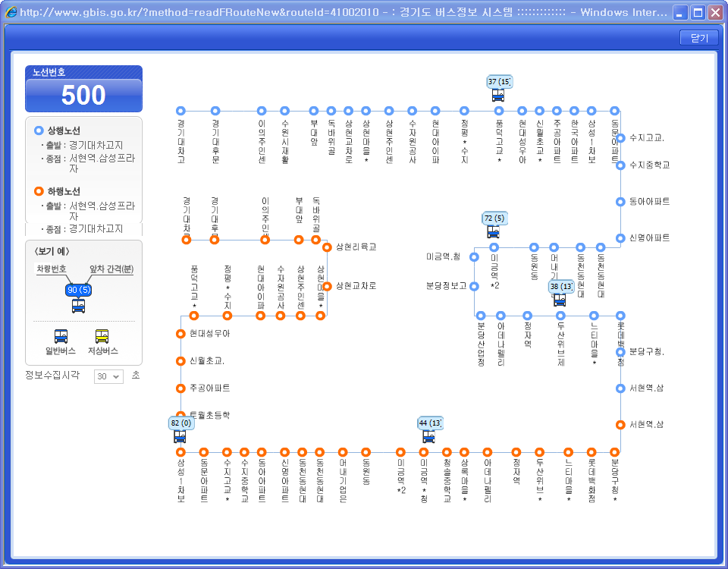This screenshot has height=569, width=728.
Task: Select orange stop marker for 두산위브*
Action: click(539, 452)
